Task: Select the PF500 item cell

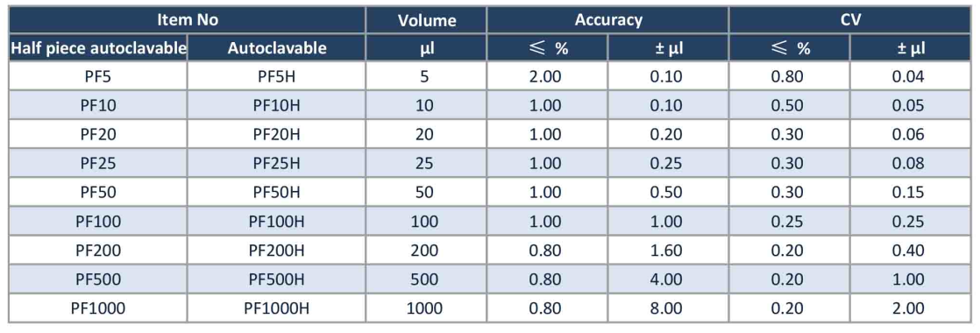Action: coord(97,279)
